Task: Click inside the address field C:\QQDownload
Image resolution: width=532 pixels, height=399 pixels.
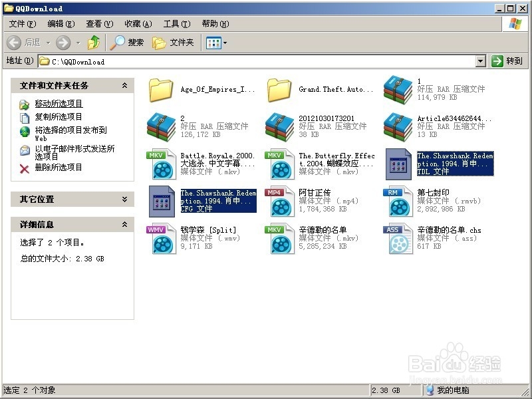Action: coord(257,61)
